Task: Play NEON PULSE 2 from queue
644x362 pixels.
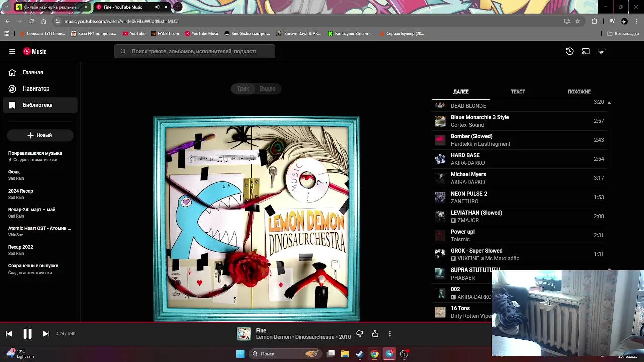Action: (519, 198)
